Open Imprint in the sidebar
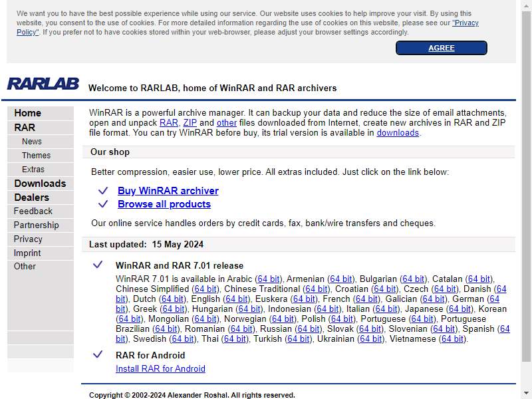This screenshot has height=399, width=532. tap(27, 253)
